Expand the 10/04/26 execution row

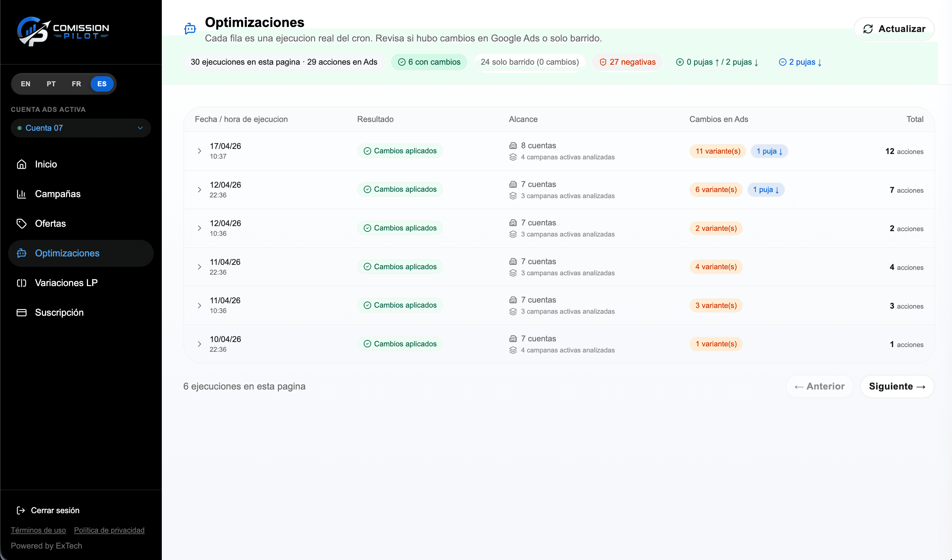[x=200, y=343]
